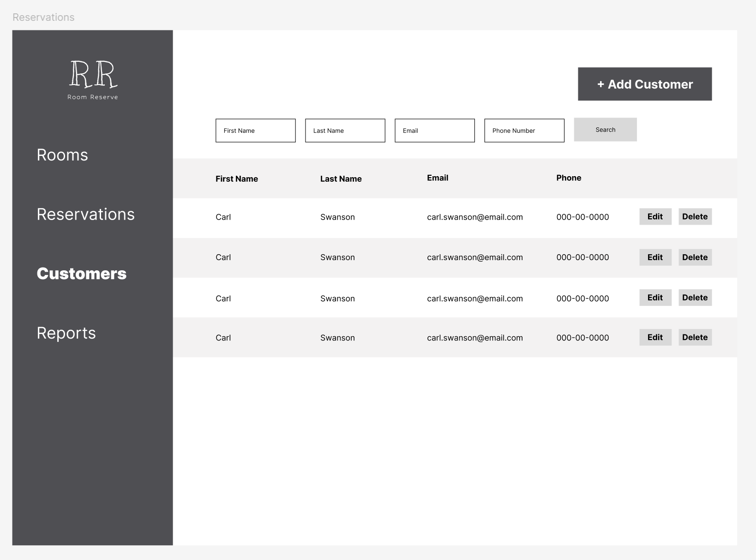756x560 pixels.
Task: Select carl.swanson@email.com in the fourth row
Action: 475,337
